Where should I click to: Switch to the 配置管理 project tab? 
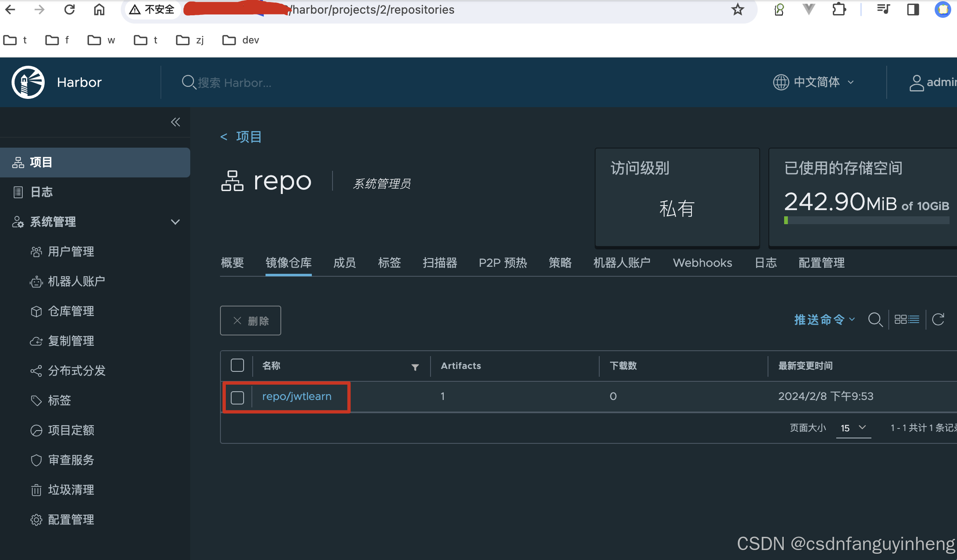[822, 263]
